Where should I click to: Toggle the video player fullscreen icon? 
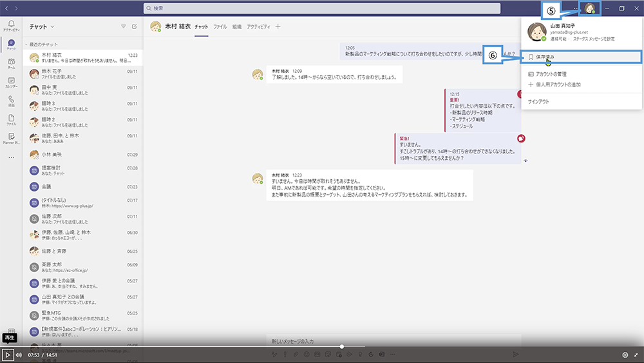click(x=636, y=355)
